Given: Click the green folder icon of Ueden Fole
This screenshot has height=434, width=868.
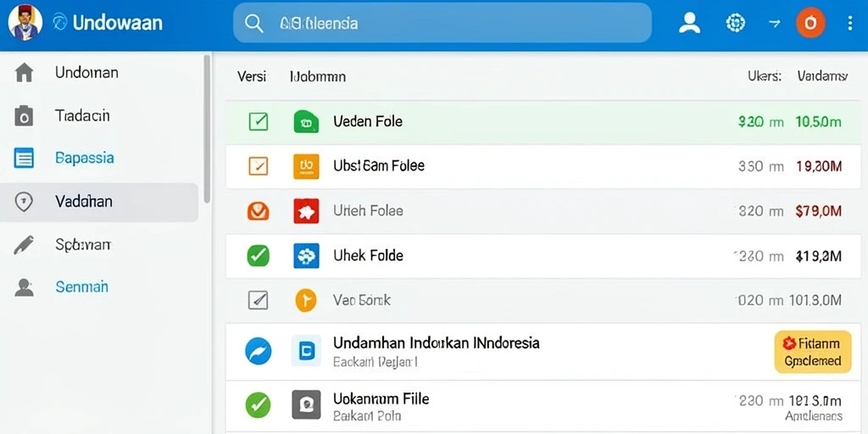Looking at the screenshot, I should tap(306, 122).
